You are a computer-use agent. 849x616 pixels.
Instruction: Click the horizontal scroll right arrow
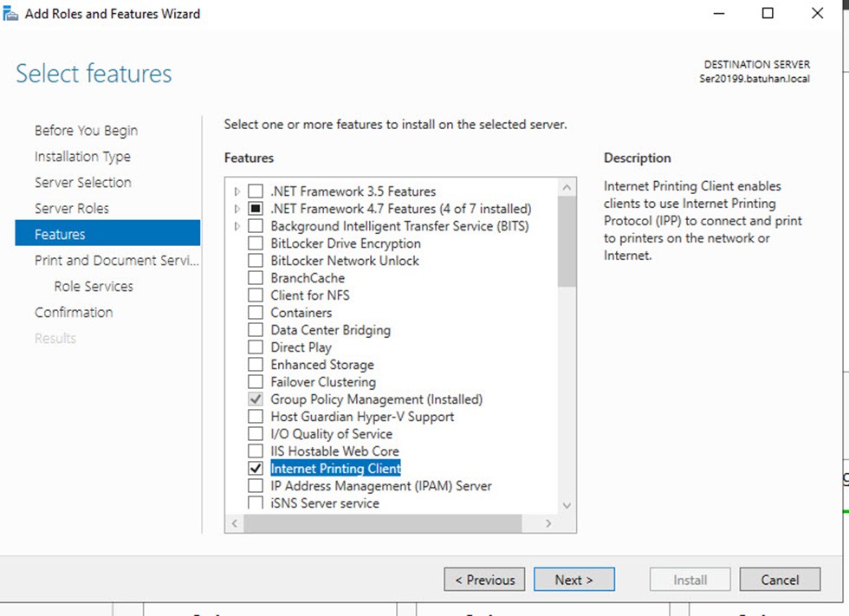coord(548,523)
